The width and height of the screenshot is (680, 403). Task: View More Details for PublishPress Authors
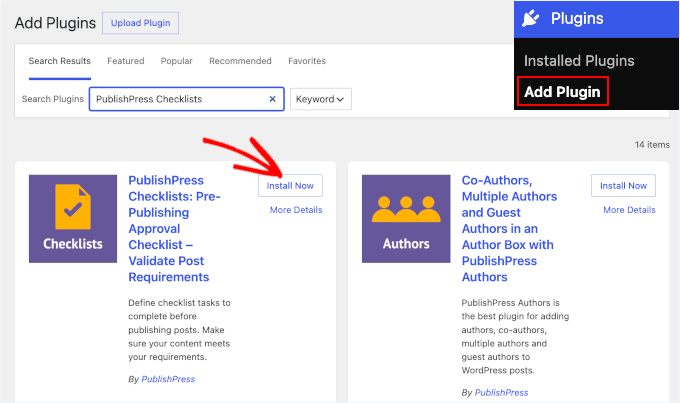(629, 210)
